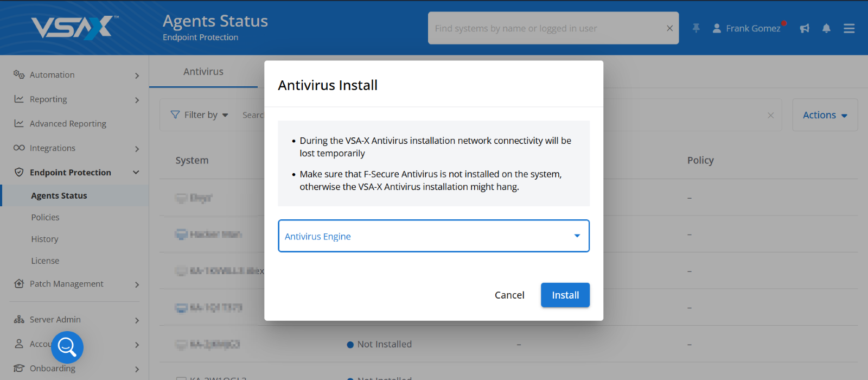
Task: Open the notifications bell
Action: tap(826, 28)
